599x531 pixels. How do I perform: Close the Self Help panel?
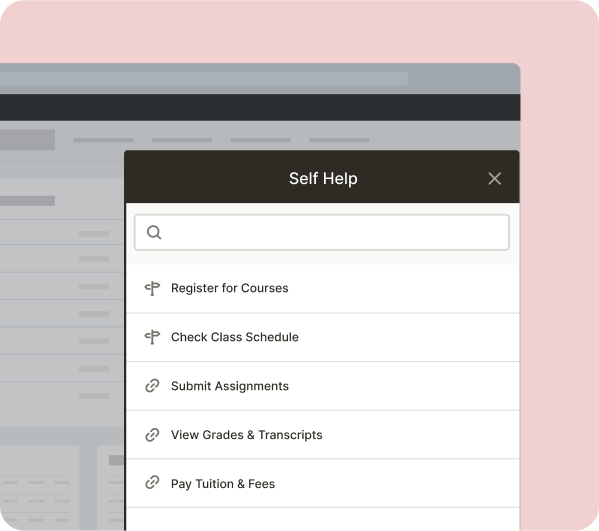494,178
